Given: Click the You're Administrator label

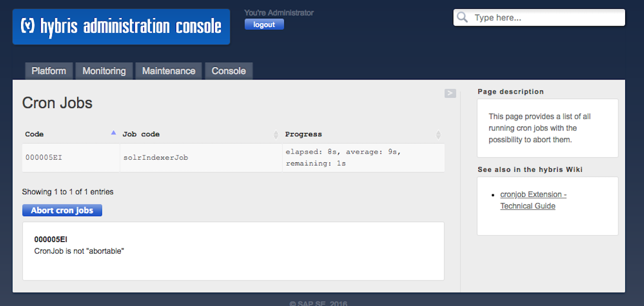Looking at the screenshot, I should [279, 13].
